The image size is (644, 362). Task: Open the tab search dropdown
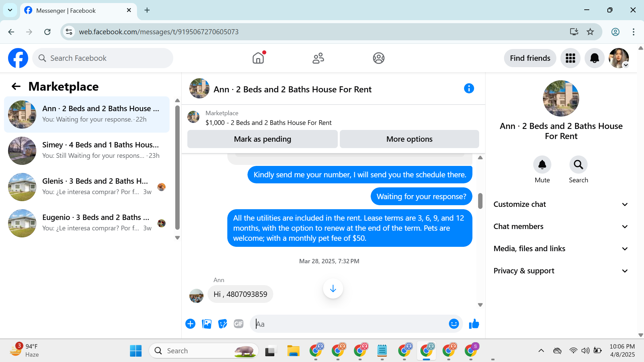pyautogui.click(x=10, y=10)
